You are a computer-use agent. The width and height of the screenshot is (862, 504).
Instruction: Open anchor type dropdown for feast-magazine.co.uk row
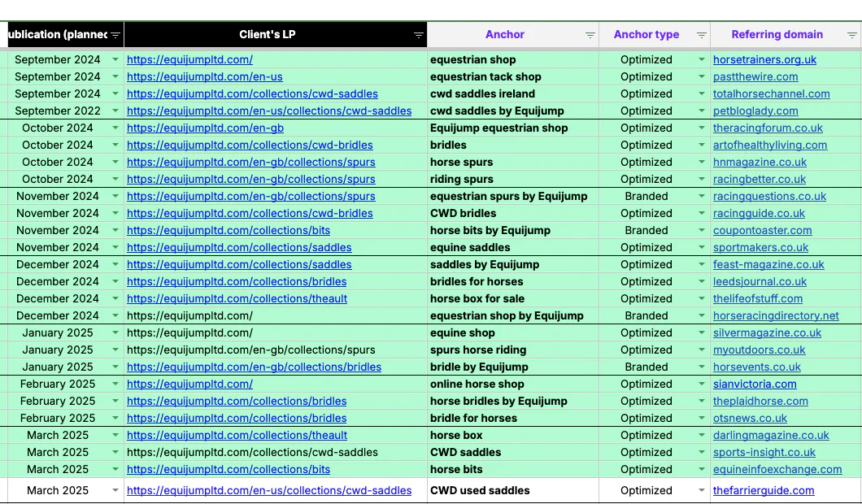[701, 264]
